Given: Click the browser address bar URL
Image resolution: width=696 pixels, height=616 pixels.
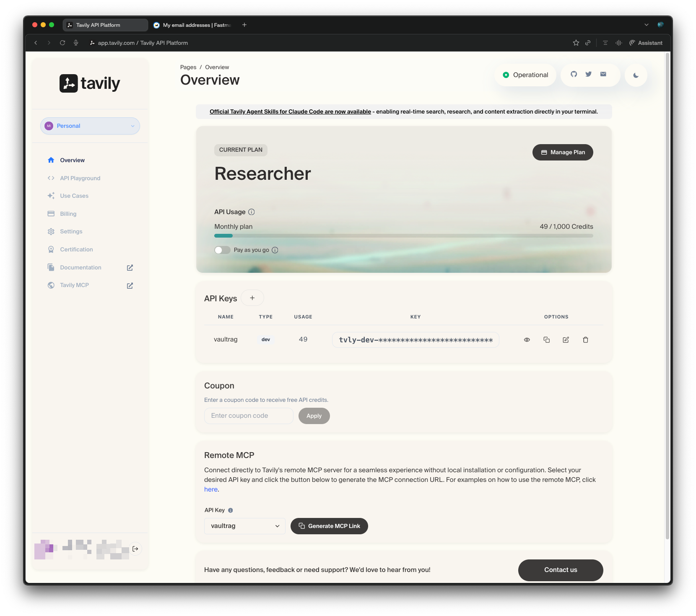Looking at the screenshot, I should tap(143, 43).
